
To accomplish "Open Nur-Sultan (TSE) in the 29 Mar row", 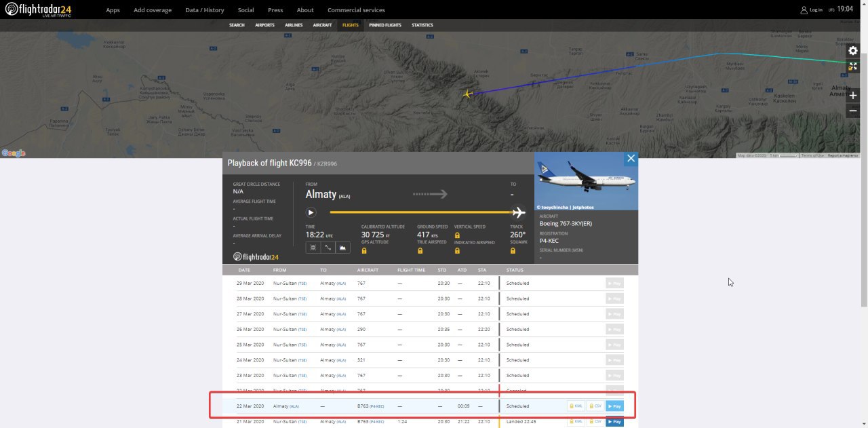I will click(290, 284).
